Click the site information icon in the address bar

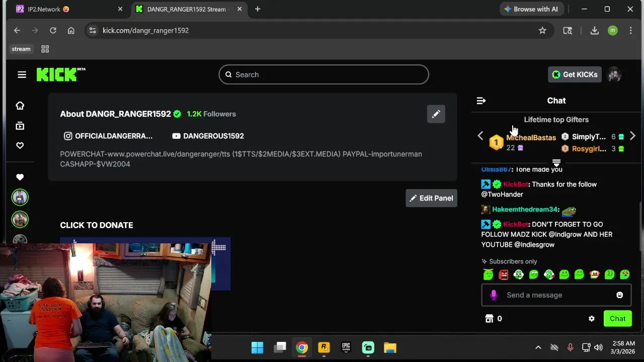click(93, 31)
